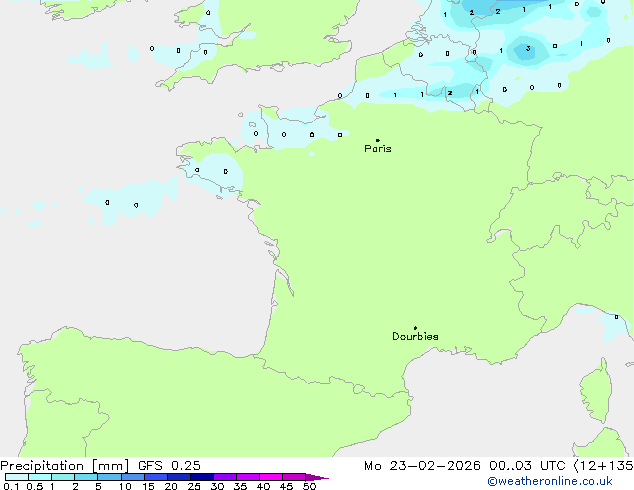
Task: Click the Dourbies location dot
Action: coord(415,328)
